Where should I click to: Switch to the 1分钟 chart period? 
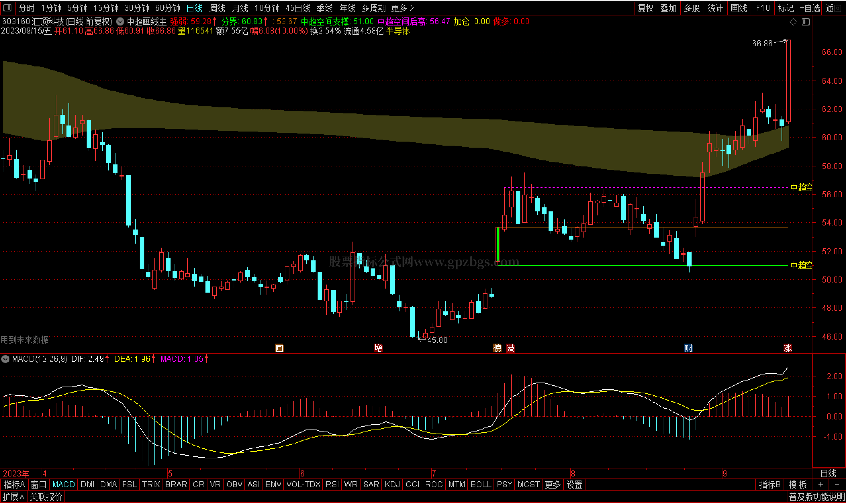point(51,8)
